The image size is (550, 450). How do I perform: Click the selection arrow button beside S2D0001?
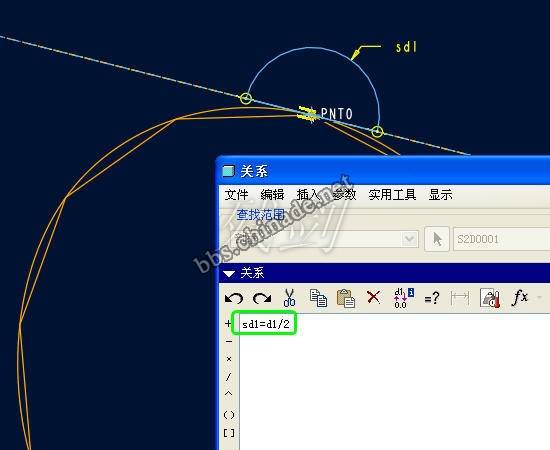[437, 239]
